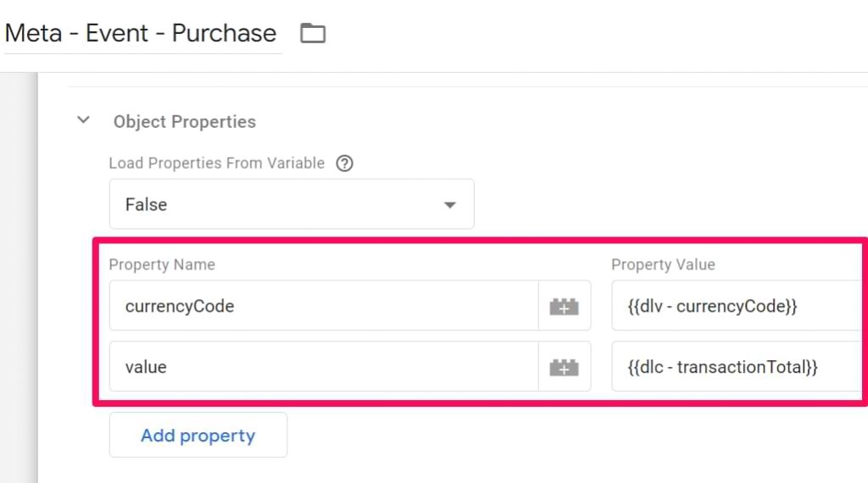
Task: Click the Property Value column header
Action: click(663, 264)
